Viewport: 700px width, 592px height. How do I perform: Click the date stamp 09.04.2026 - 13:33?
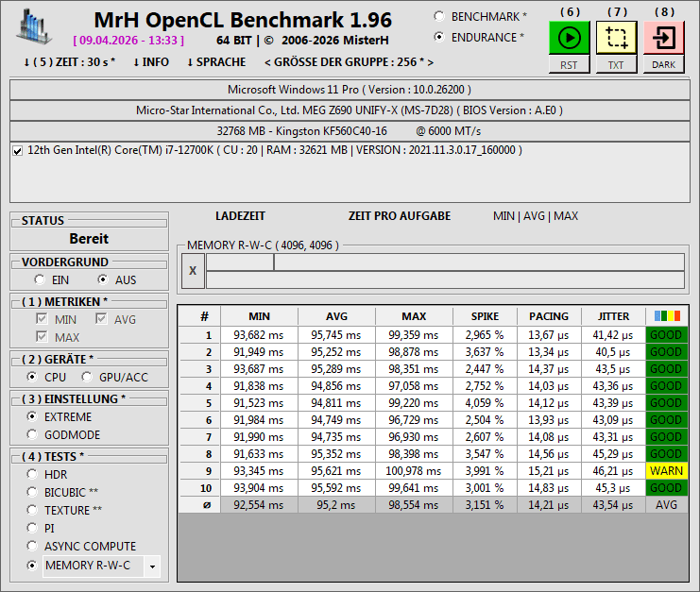[128, 41]
